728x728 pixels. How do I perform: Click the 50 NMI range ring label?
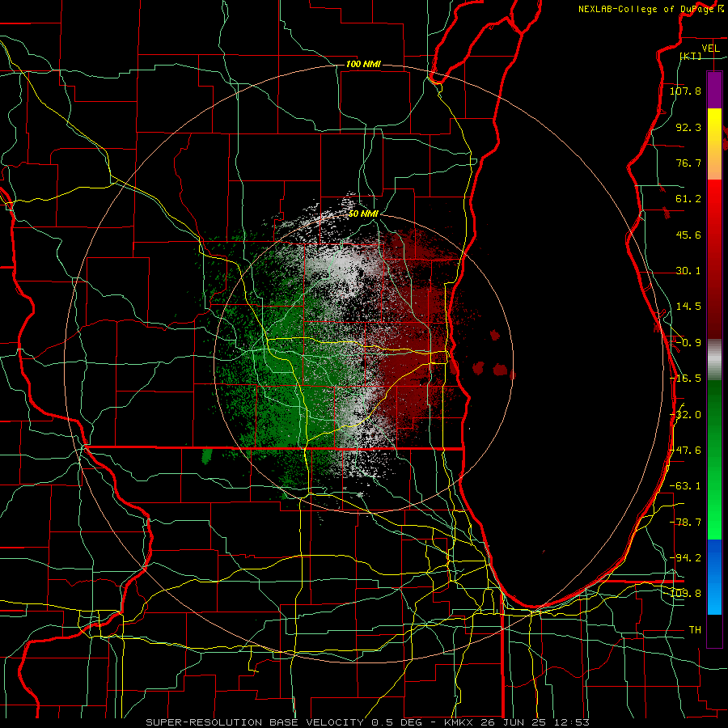[363, 214]
